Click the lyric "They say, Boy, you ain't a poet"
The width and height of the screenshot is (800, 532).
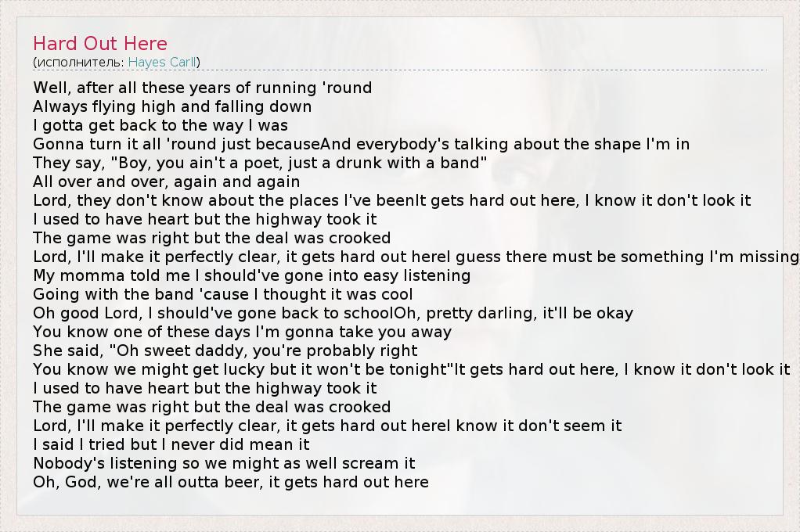click(x=260, y=163)
